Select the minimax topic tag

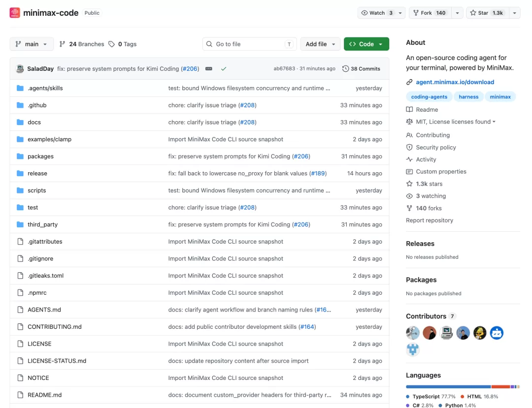(500, 96)
